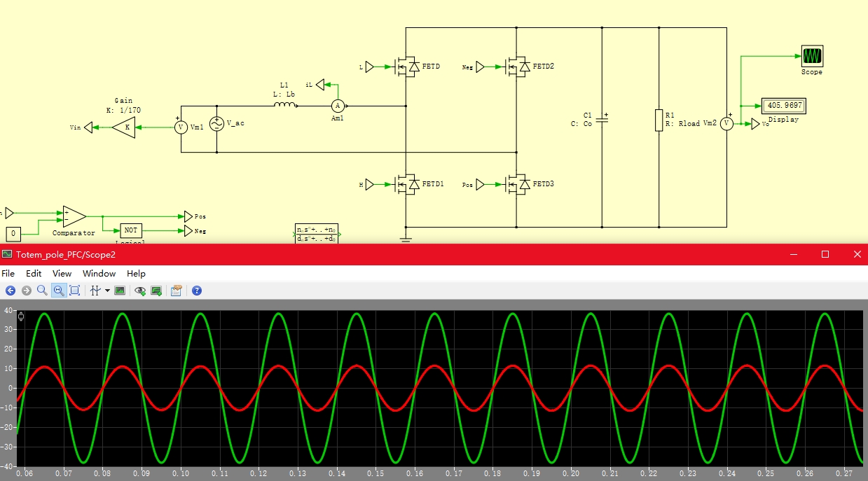Select the Display block showing 405.9697
Viewport: 868px width, 481px height.
[784, 106]
